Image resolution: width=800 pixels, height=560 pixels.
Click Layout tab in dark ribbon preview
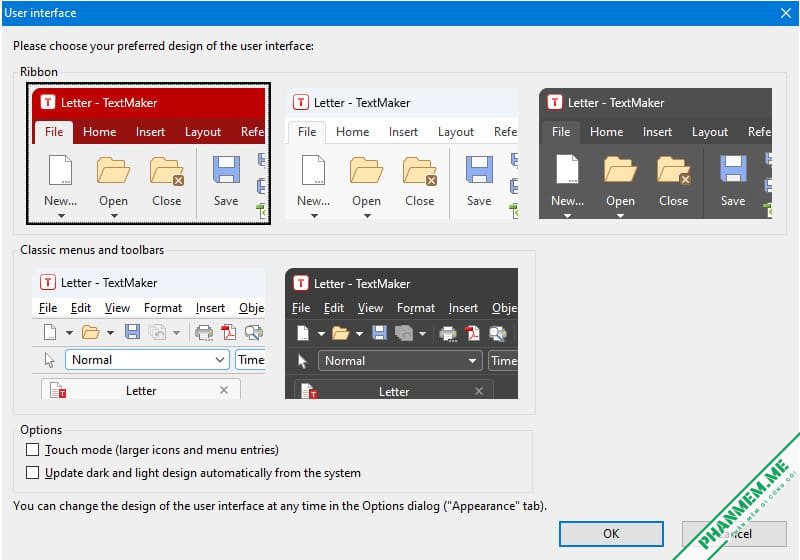click(x=710, y=132)
